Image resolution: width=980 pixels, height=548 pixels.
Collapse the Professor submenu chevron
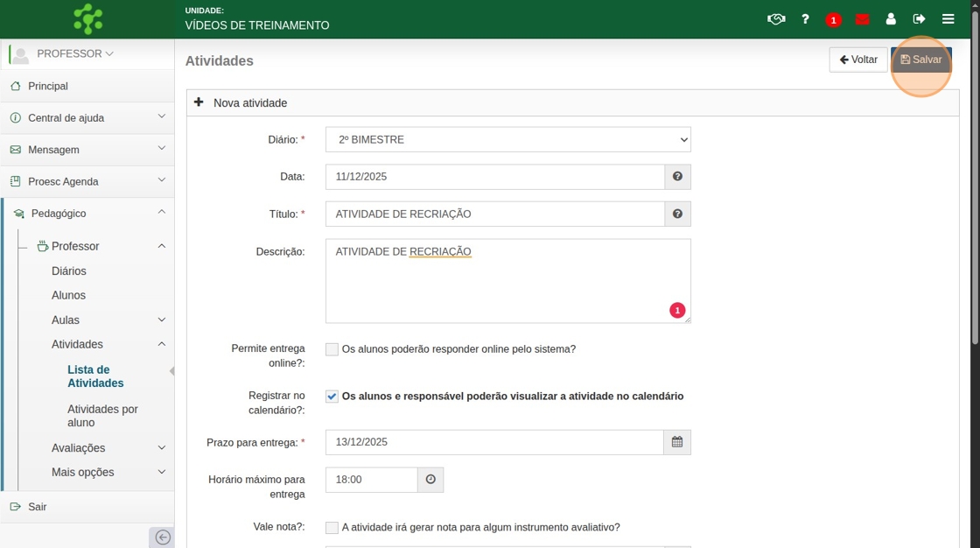click(x=161, y=246)
